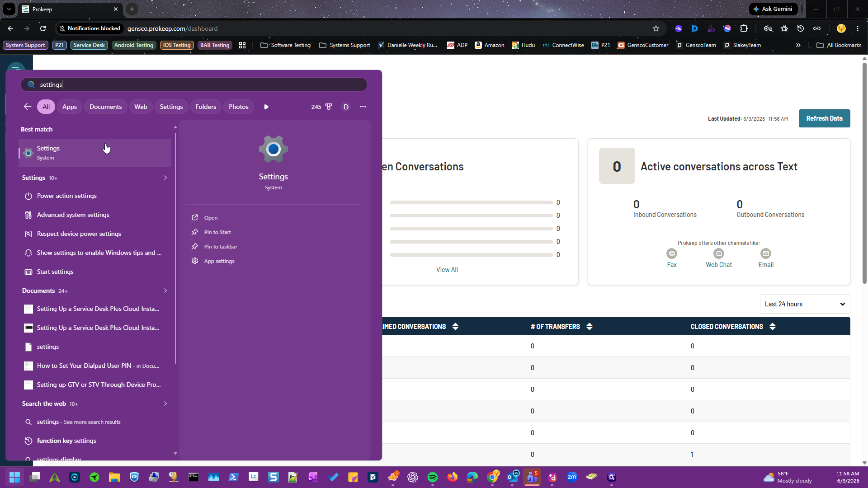Viewport: 868px width, 488px height.
Task: Open Microsoft Teams taskbar icon
Action: (532, 477)
